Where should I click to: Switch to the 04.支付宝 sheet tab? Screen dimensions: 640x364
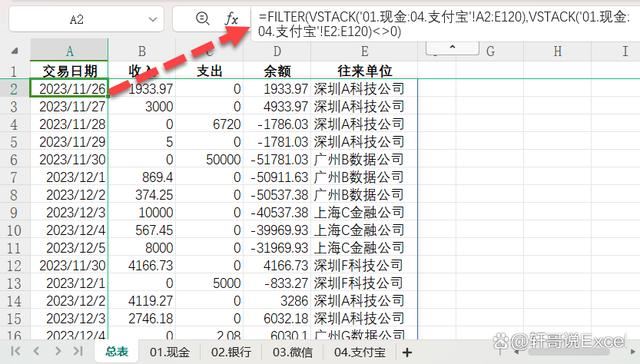pos(360,352)
